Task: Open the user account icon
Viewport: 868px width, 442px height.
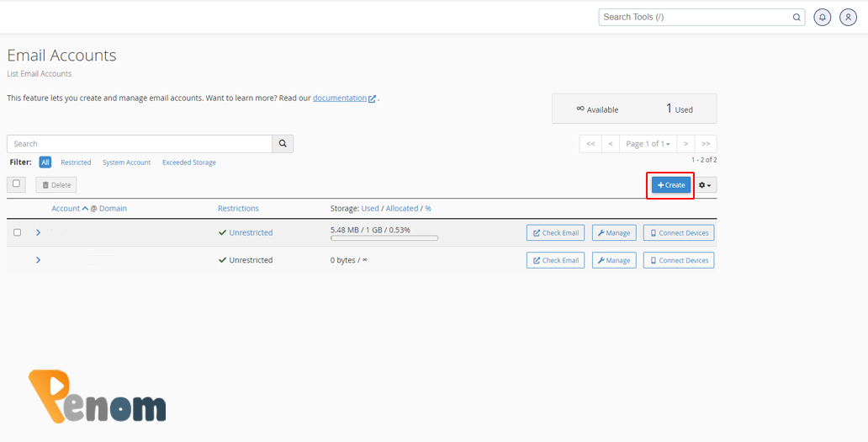Action: coord(848,17)
